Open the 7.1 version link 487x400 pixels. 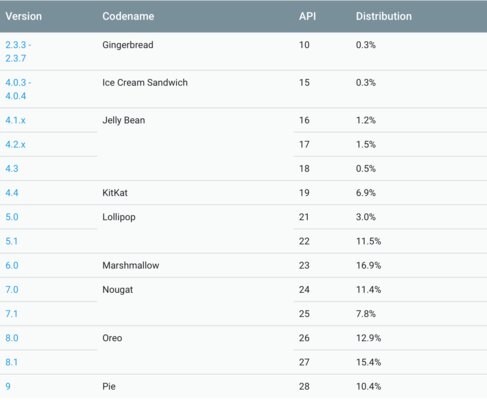pos(11,314)
